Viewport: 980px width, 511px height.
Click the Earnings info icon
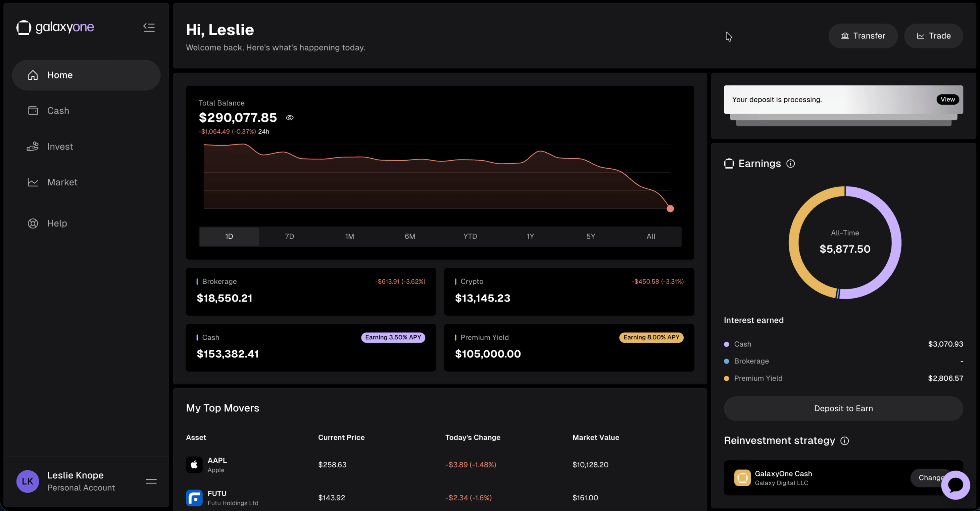tap(791, 164)
